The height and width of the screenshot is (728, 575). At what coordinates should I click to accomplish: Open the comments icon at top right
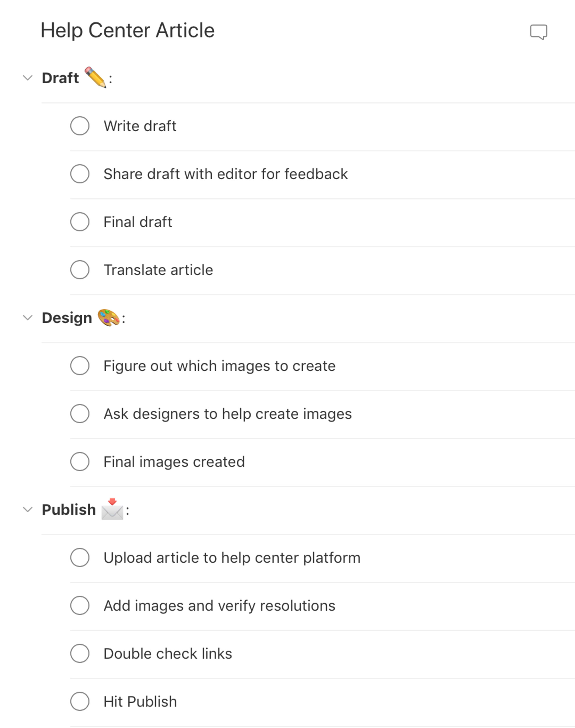click(x=539, y=32)
